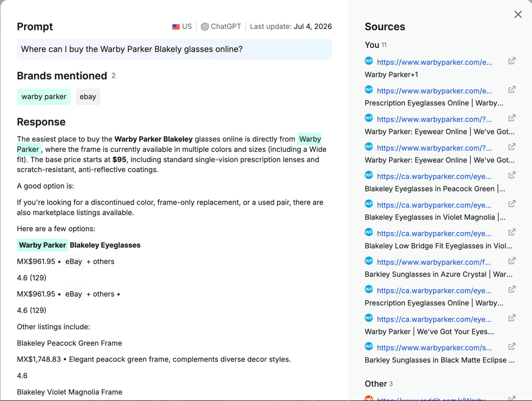Screen dimensions: 532x401
Task: Select the warby parker brand tag
Action: (x=44, y=97)
